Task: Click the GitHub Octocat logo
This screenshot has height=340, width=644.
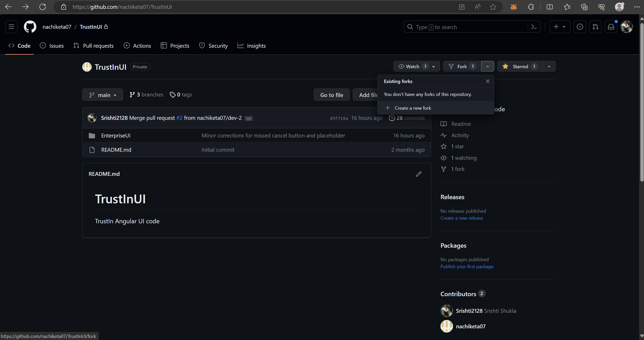Action: coord(30,27)
